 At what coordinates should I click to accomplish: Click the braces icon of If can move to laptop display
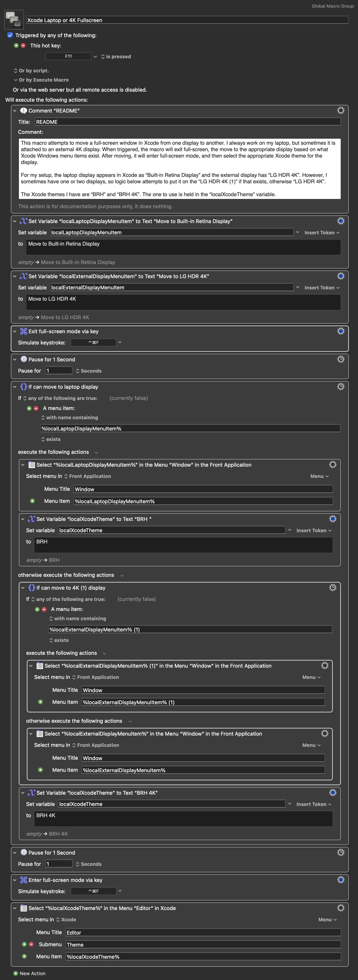point(24,386)
